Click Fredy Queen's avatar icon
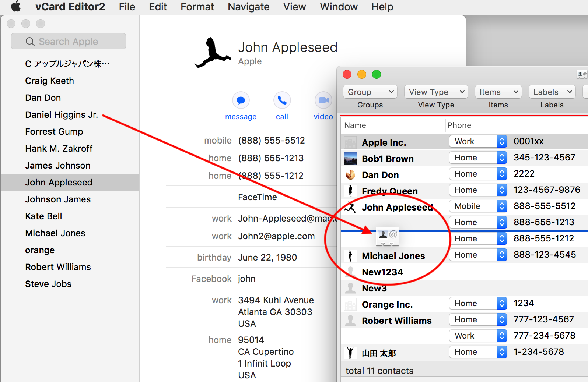Viewport: 588px width, 382px height. [x=350, y=191]
